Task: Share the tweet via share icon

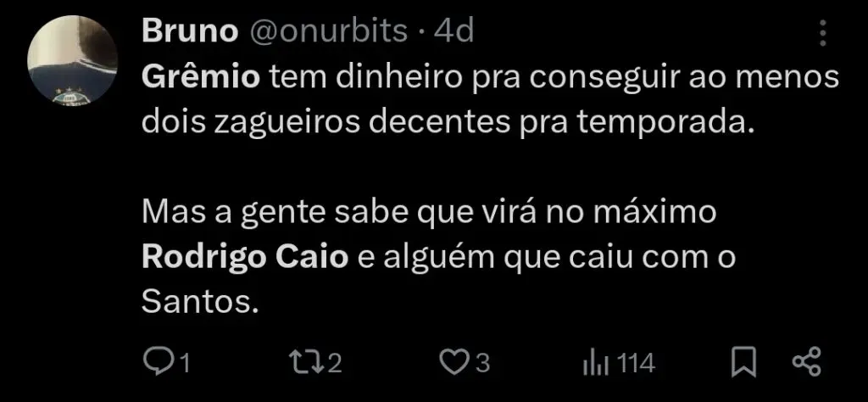Action: point(807,362)
